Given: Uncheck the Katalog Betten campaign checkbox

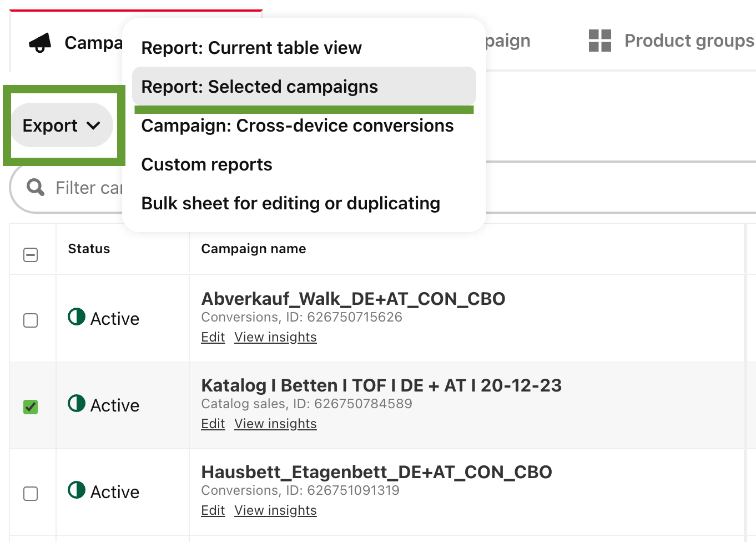Looking at the screenshot, I should pyautogui.click(x=31, y=407).
